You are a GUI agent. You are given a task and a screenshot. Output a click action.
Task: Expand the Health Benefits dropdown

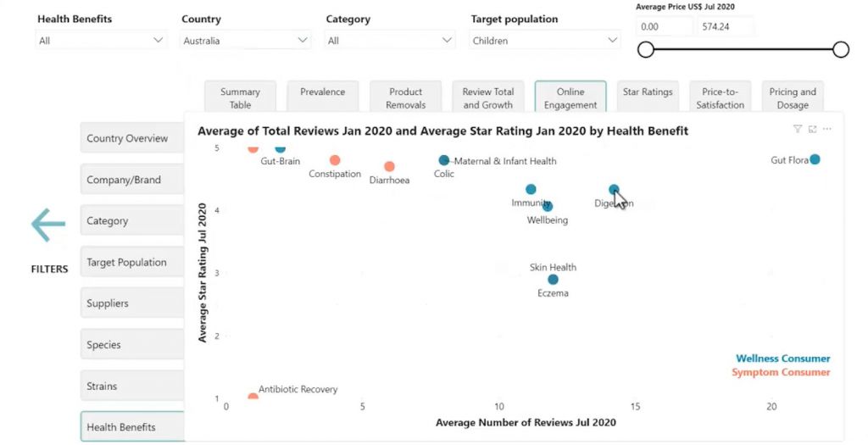tap(101, 41)
